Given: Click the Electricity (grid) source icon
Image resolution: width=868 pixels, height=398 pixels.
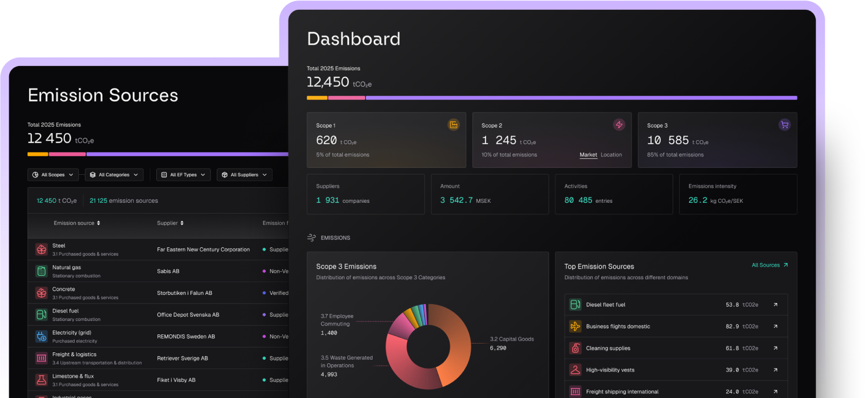Looking at the screenshot, I should coord(41,336).
